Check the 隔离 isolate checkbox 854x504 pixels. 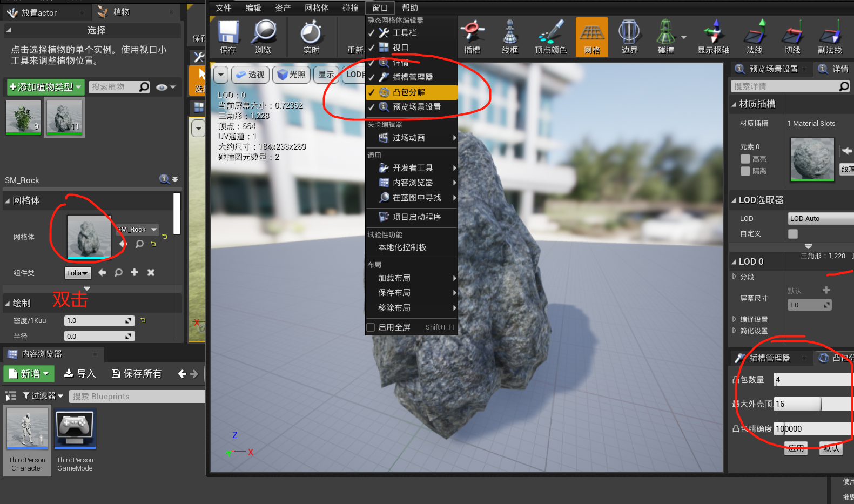pos(745,171)
